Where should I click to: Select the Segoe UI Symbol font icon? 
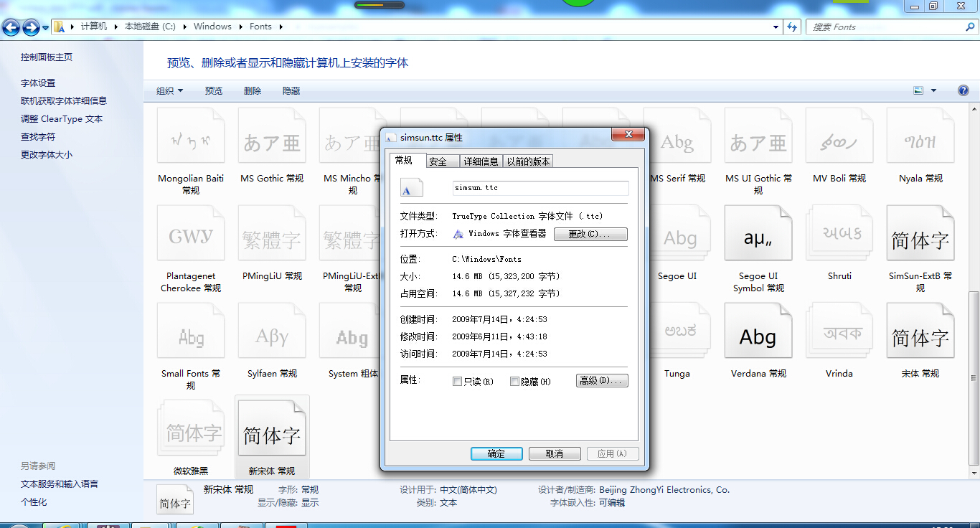pos(758,233)
